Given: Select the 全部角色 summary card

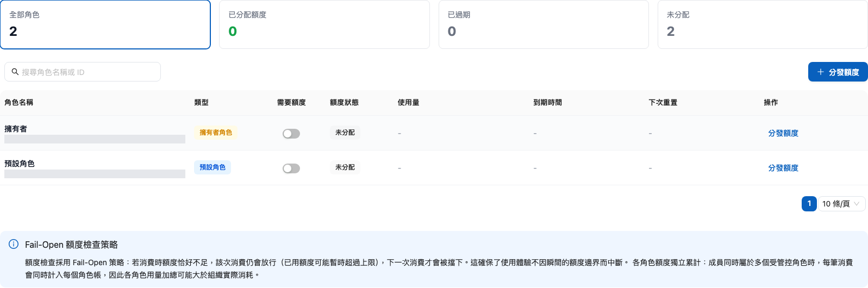Looking at the screenshot, I should pyautogui.click(x=105, y=24).
